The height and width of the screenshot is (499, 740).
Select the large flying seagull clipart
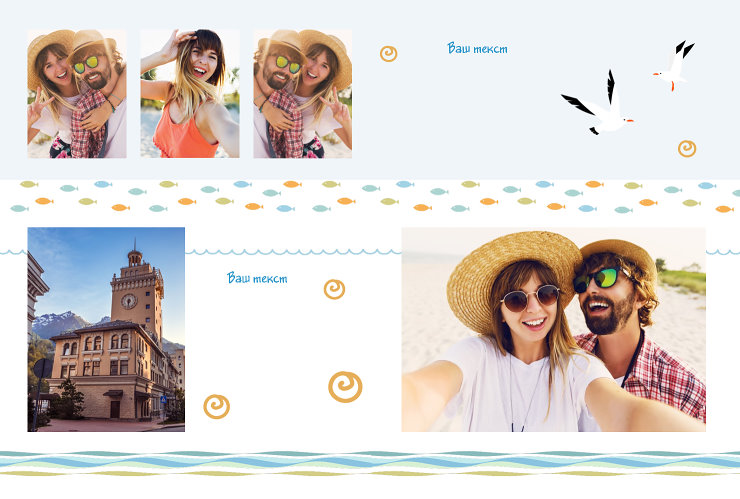click(x=600, y=106)
